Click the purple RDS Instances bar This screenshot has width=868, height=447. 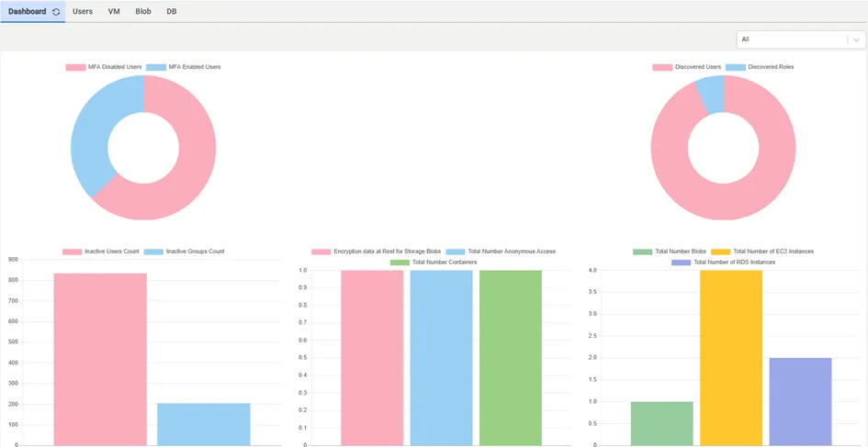point(800,402)
